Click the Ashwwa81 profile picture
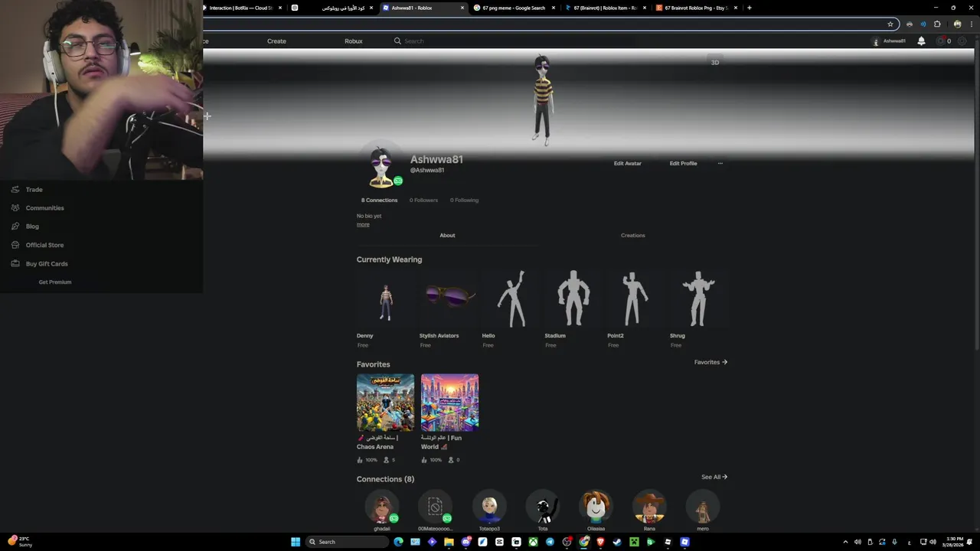 click(381, 165)
